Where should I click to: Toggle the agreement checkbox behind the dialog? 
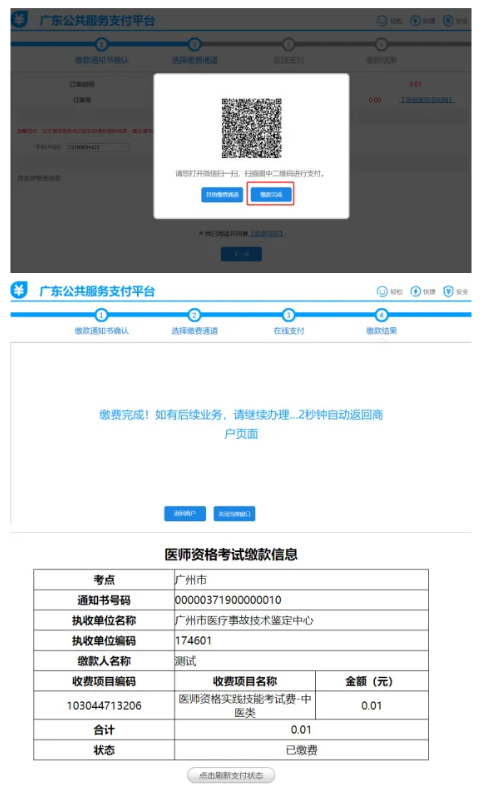click(x=201, y=234)
